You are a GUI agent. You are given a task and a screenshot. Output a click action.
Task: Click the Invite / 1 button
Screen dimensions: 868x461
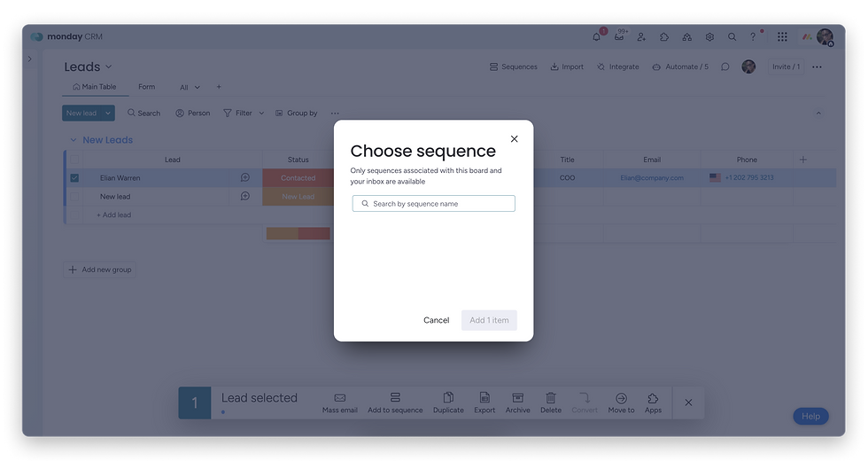pyautogui.click(x=787, y=66)
